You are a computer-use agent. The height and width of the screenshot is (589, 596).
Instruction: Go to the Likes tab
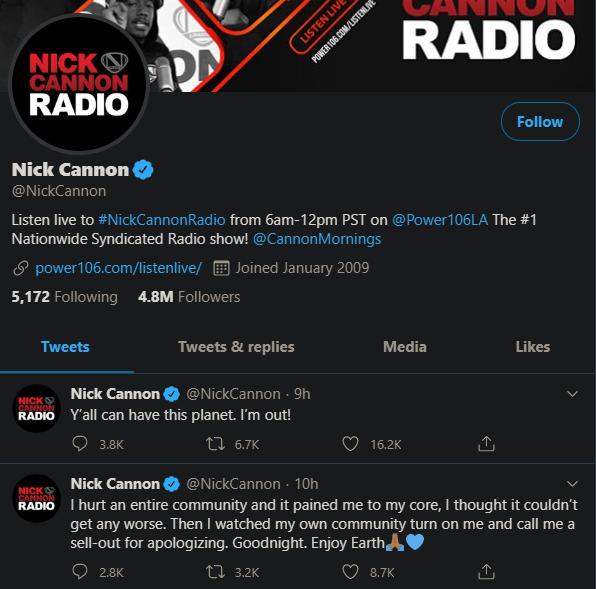pos(533,347)
